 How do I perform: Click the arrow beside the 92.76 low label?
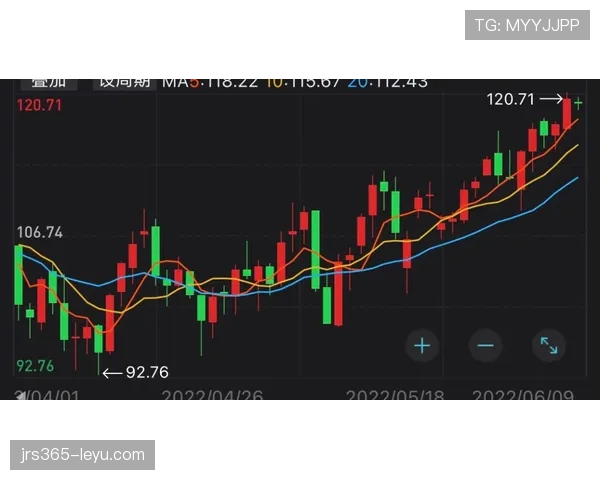click(x=112, y=372)
